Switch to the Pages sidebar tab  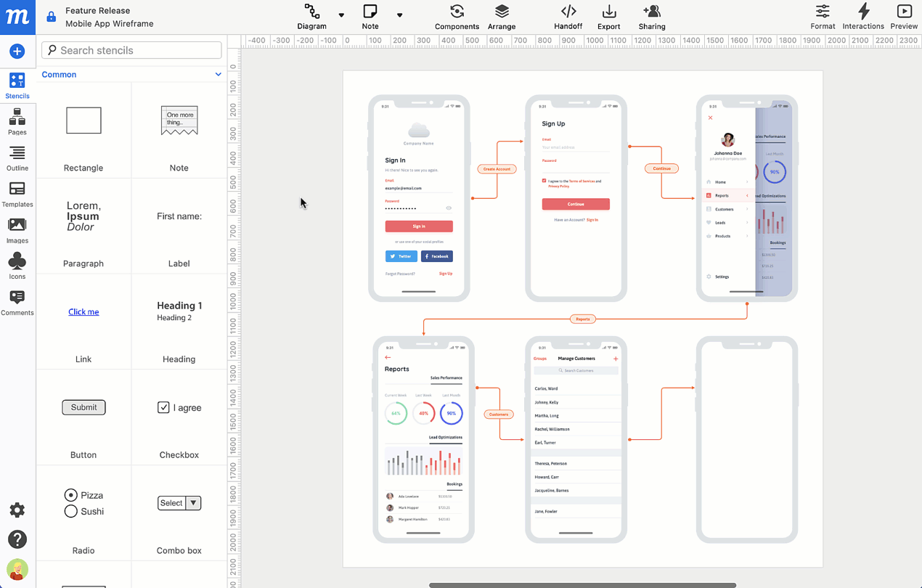pos(17,121)
